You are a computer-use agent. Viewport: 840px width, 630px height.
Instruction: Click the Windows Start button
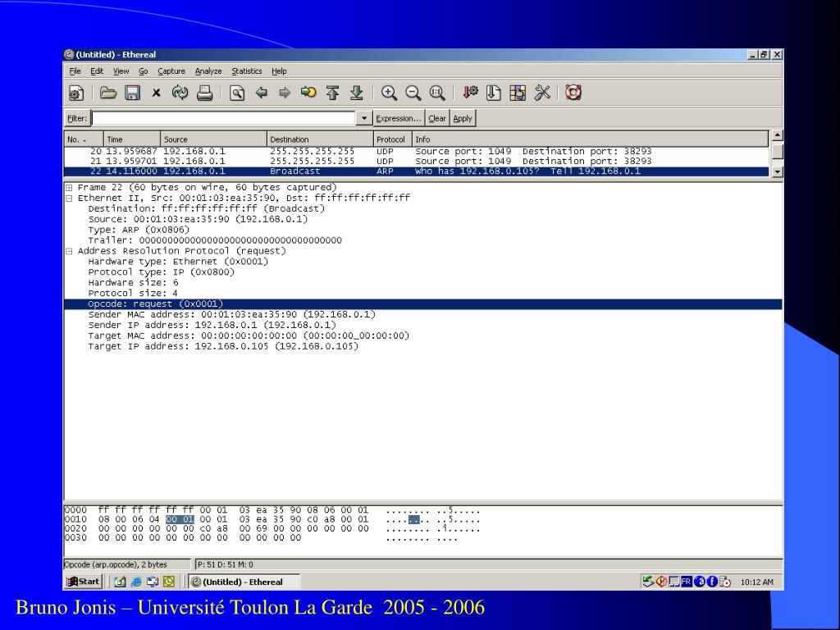[x=83, y=582]
